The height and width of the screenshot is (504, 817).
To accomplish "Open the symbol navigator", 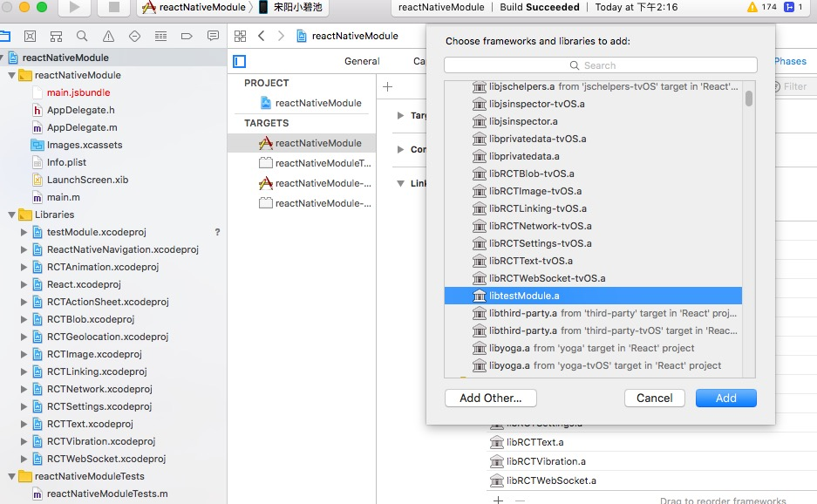I will [56, 36].
